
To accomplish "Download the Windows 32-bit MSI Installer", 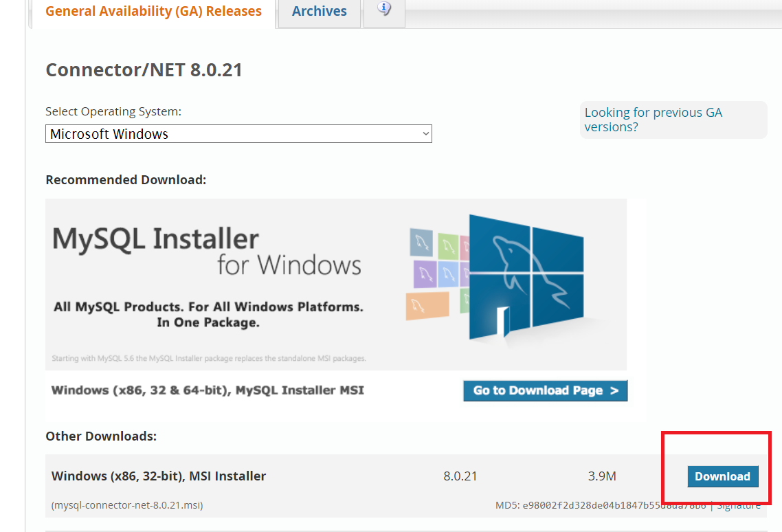I will (723, 476).
